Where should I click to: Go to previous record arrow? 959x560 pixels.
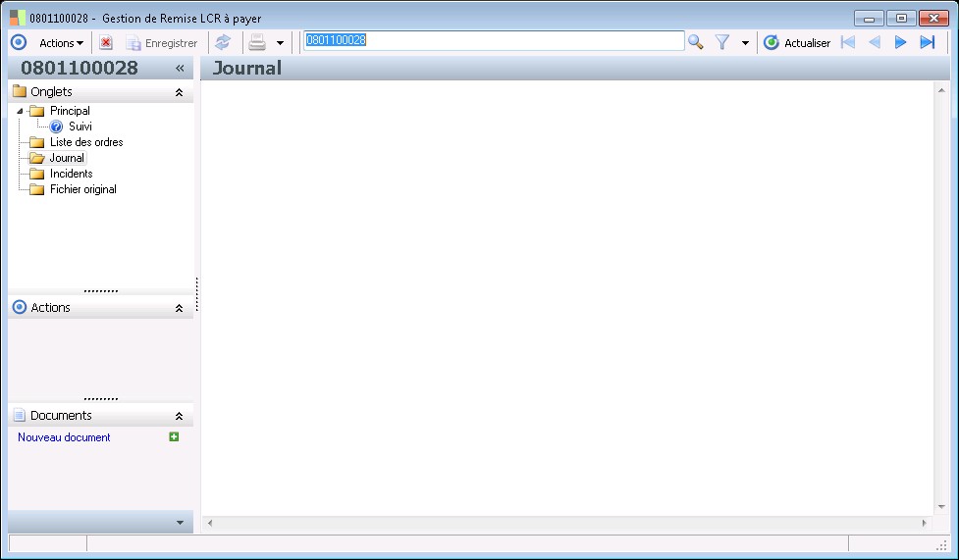pyautogui.click(x=875, y=42)
